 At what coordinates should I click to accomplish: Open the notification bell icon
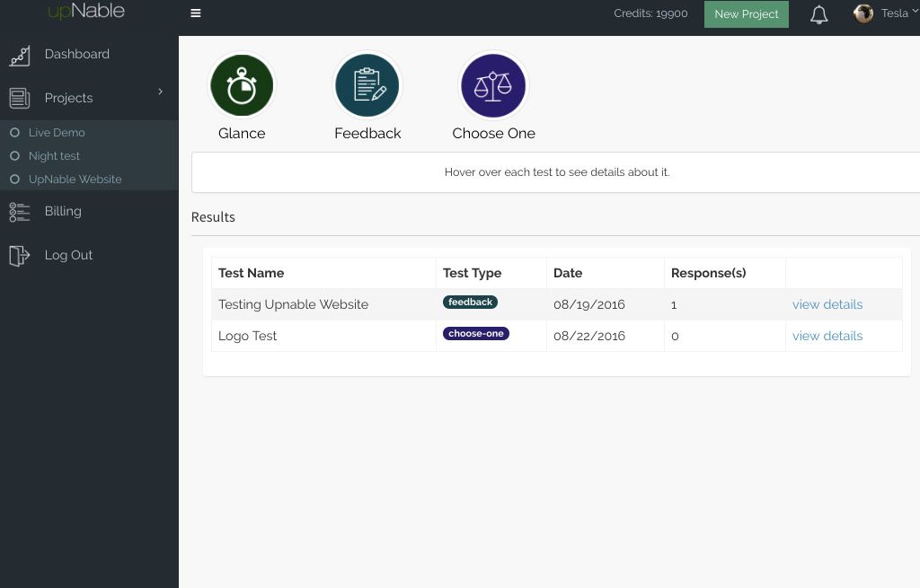pos(818,14)
